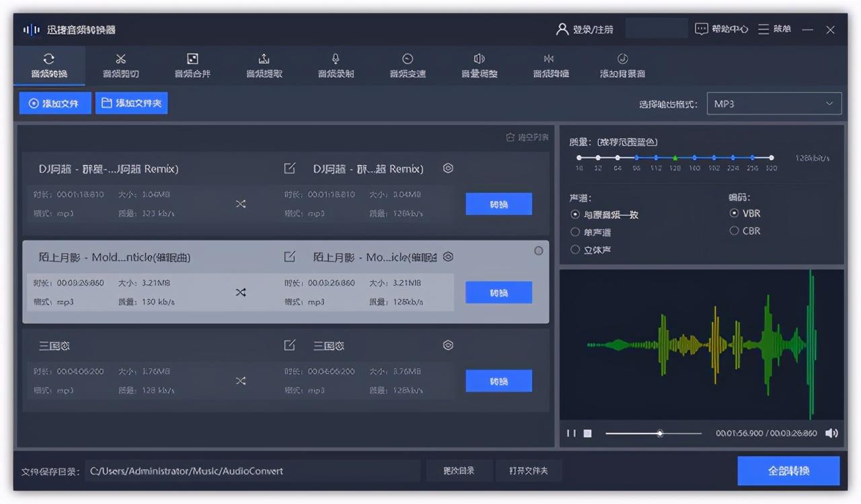Viewport: 861px width, 504px height.
Task: Click the swap icon on the DJ问题 track
Action: tap(241, 203)
